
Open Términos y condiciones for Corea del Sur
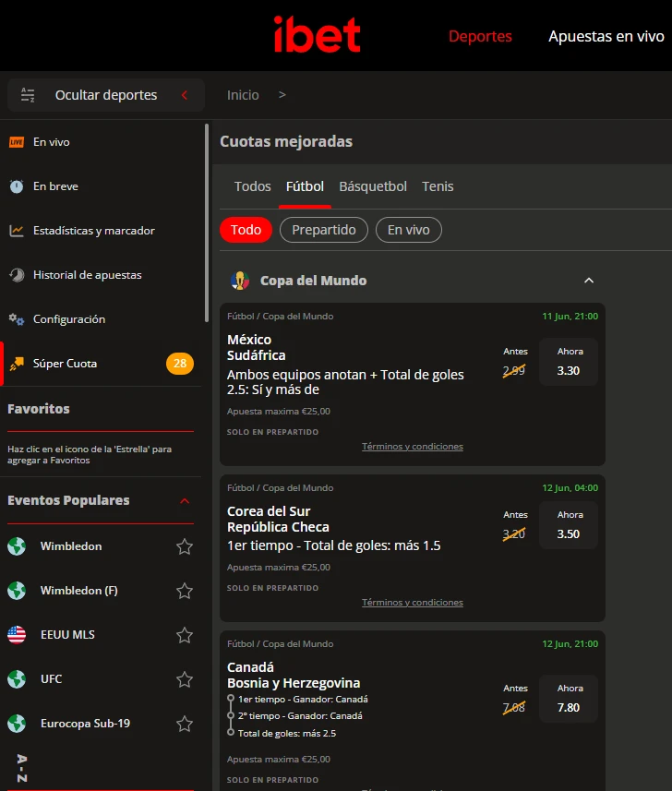click(x=413, y=603)
